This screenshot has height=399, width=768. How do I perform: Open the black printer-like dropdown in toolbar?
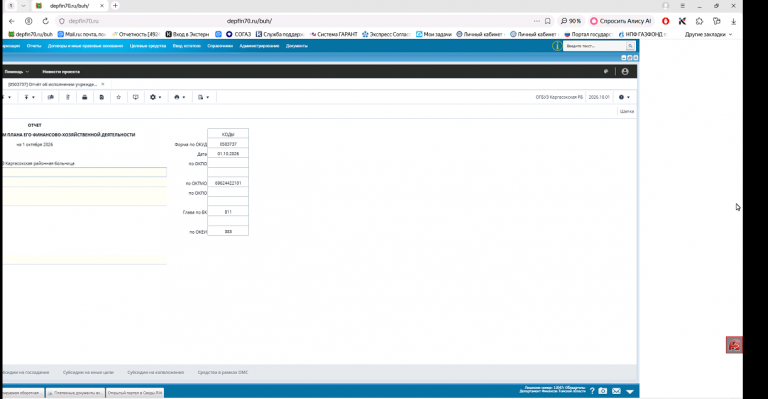tap(180, 97)
